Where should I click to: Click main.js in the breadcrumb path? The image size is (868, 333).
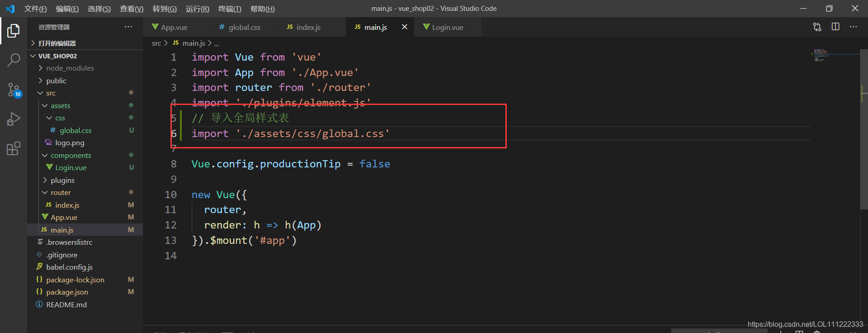click(193, 43)
